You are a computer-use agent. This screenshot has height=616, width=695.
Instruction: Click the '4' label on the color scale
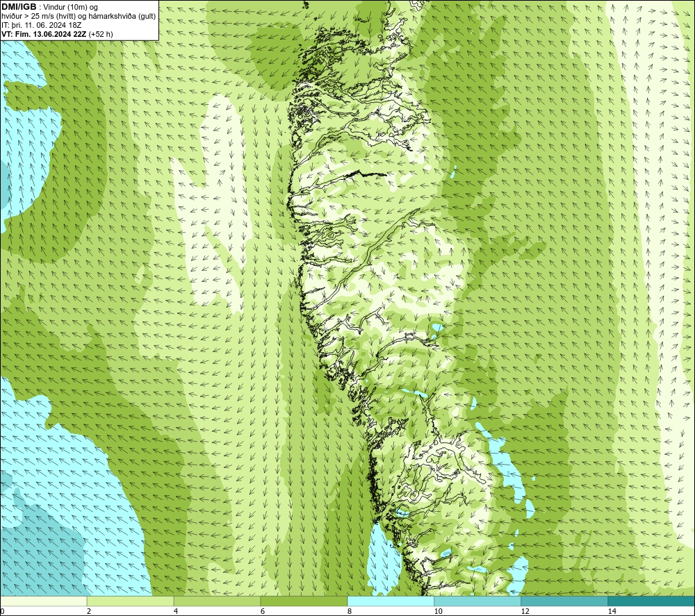[x=176, y=611]
